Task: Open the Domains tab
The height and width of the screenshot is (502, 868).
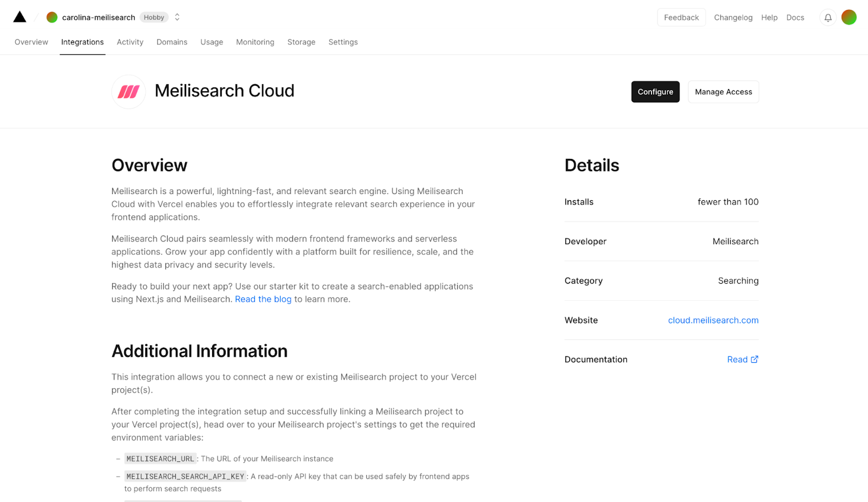Action: [x=172, y=42]
